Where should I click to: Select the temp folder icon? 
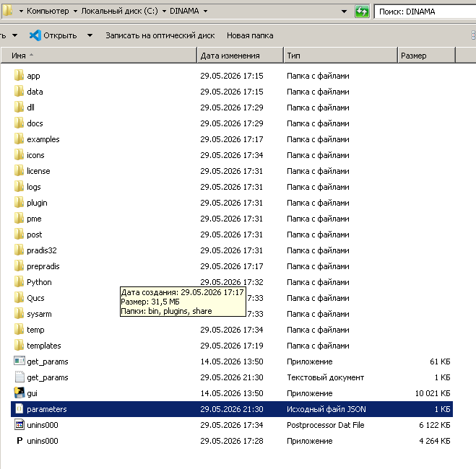[x=19, y=329]
